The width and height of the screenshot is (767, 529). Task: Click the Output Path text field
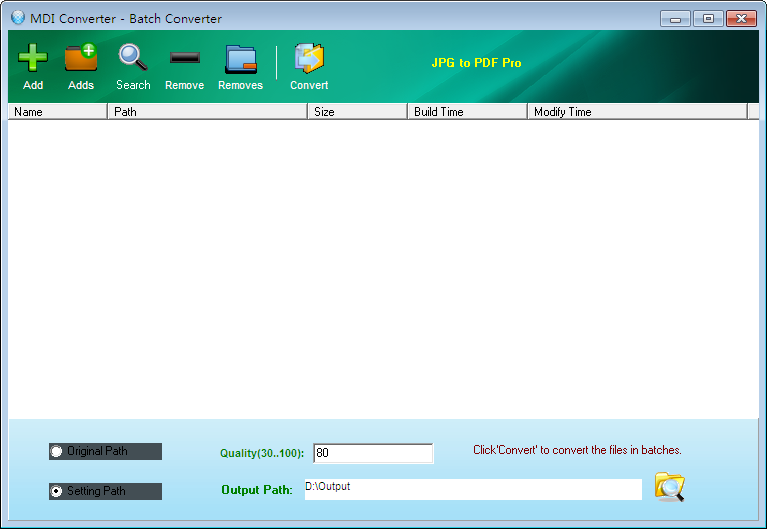473,489
